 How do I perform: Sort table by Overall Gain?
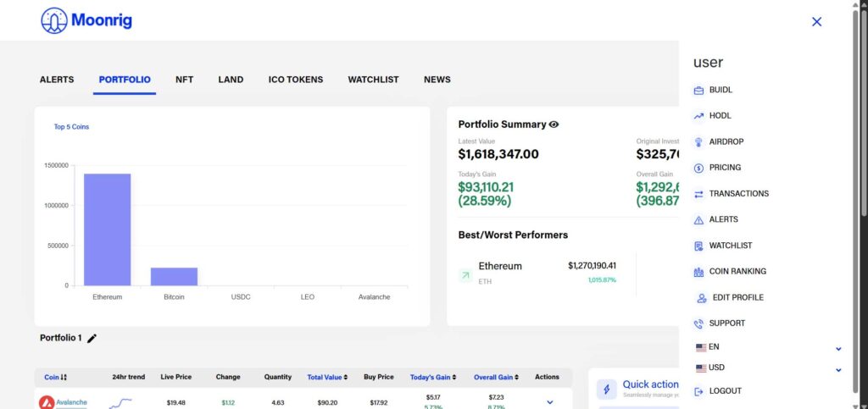pyautogui.click(x=496, y=377)
